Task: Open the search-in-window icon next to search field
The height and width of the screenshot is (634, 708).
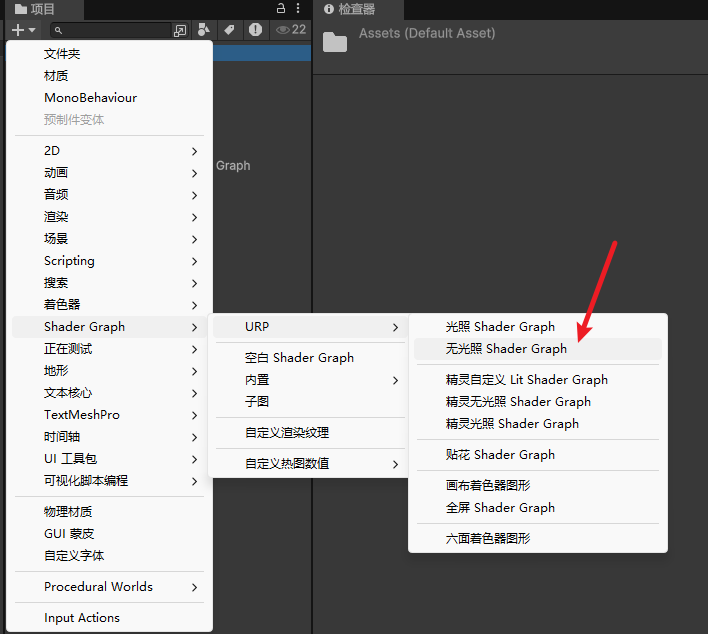Action: pyautogui.click(x=180, y=30)
